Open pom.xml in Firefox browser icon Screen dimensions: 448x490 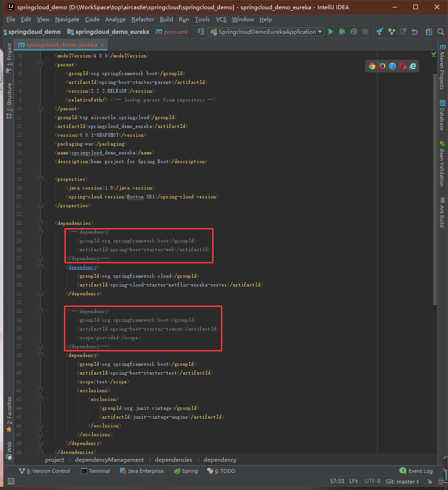pyautogui.click(x=382, y=66)
